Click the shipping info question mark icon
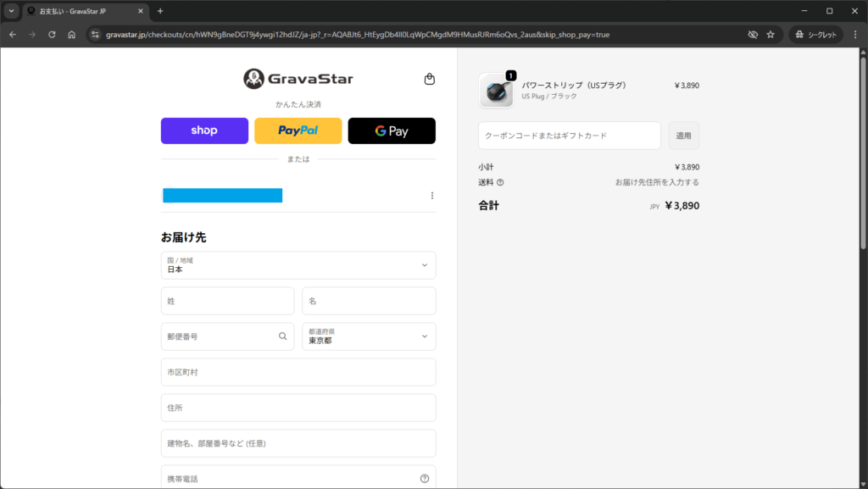The width and height of the screenshot is (868, 489). (500, 182)
